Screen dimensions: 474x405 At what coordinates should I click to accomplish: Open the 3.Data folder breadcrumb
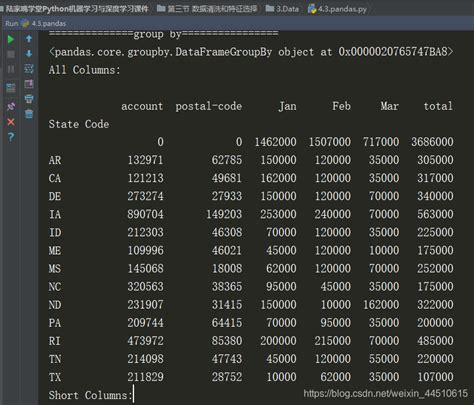pos(282,9)
